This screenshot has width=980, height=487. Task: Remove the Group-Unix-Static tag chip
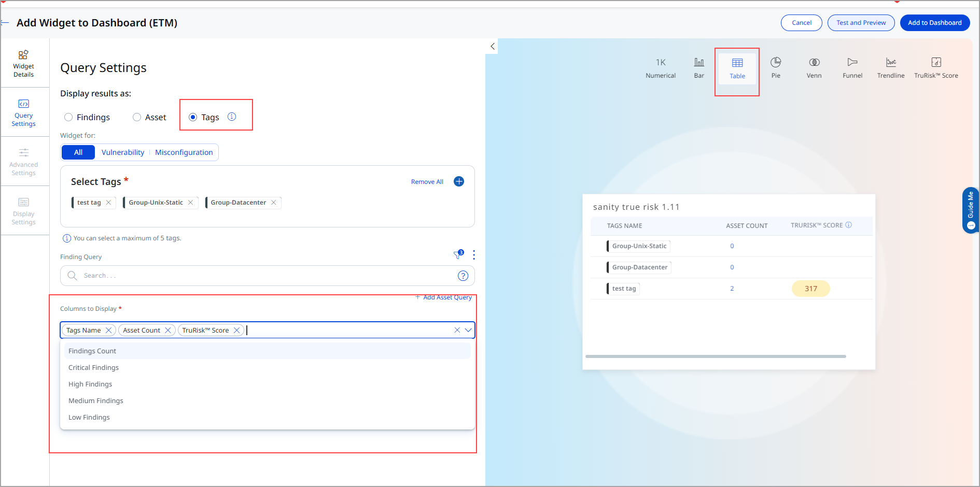[190, 203]
